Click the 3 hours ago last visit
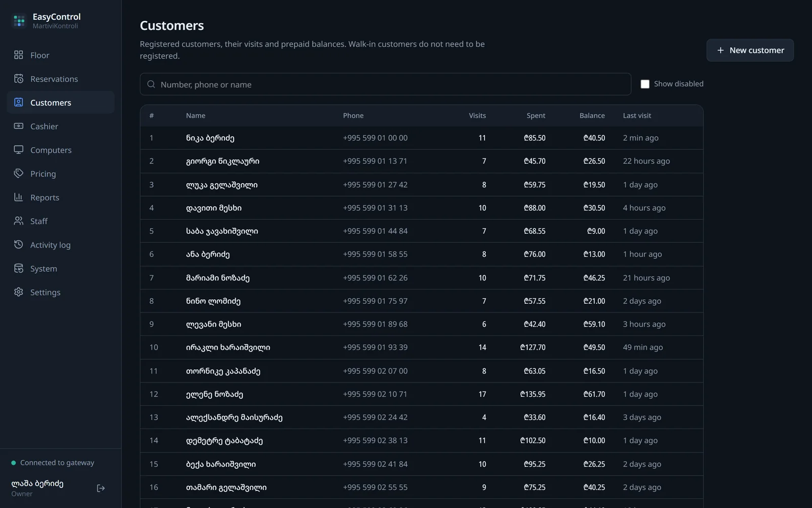 tap(644, 324)
